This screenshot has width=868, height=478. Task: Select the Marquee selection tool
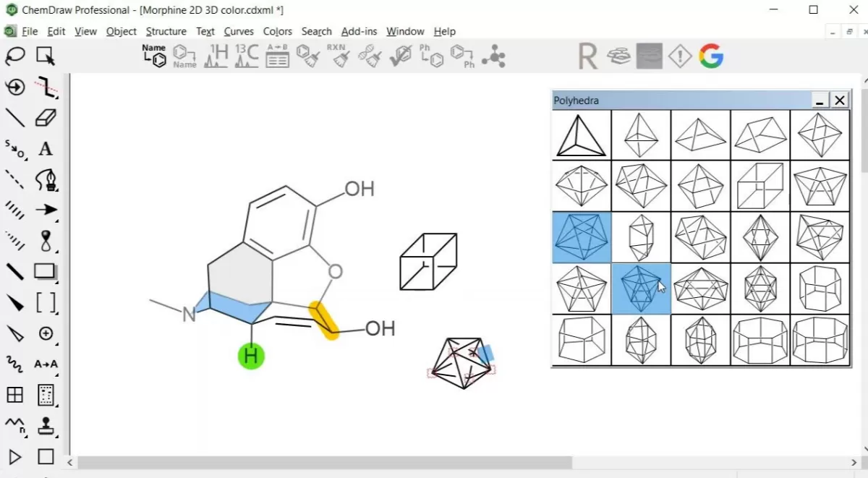tap(46, 56)
